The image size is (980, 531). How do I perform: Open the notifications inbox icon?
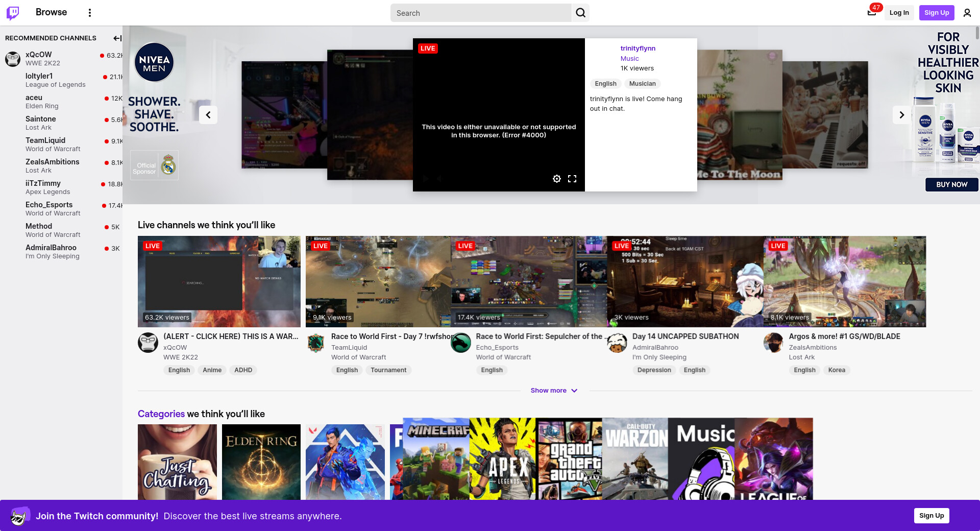pos(872,13)
